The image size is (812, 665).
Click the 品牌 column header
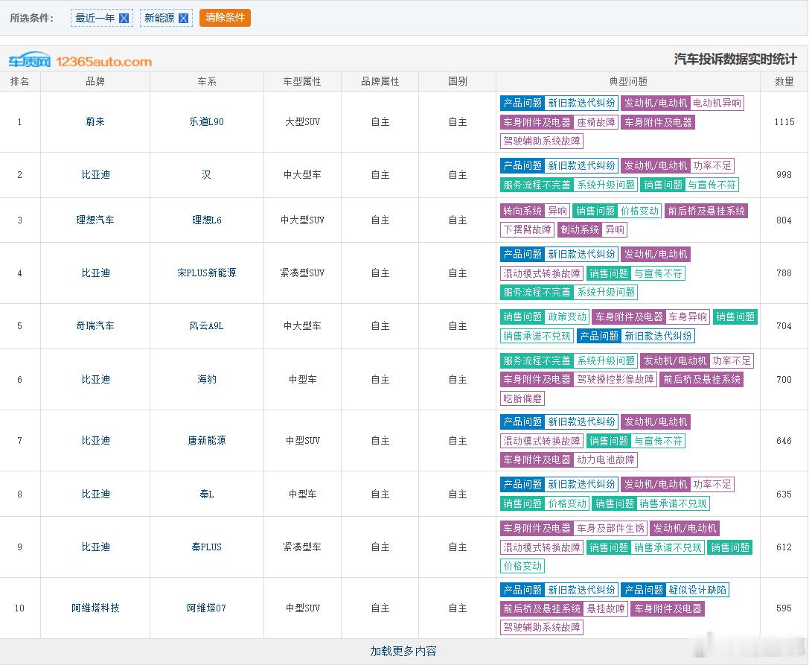[x=95, y=81]
